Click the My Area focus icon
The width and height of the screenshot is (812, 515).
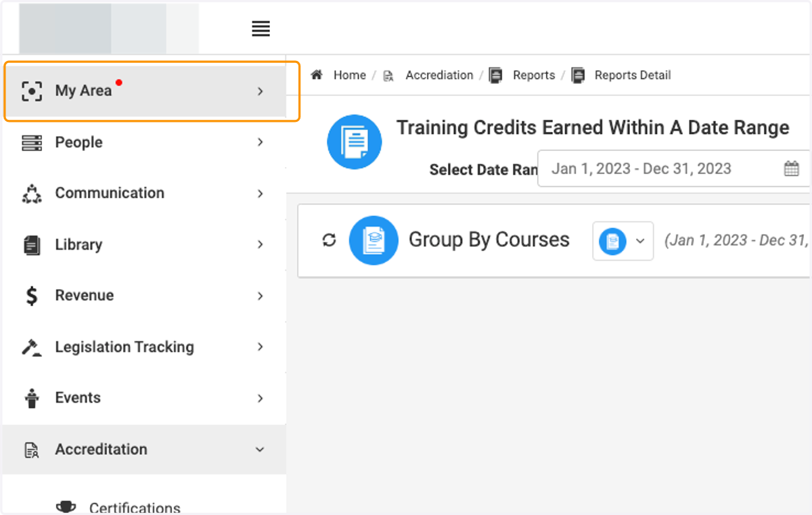click(x=32, y=91)
